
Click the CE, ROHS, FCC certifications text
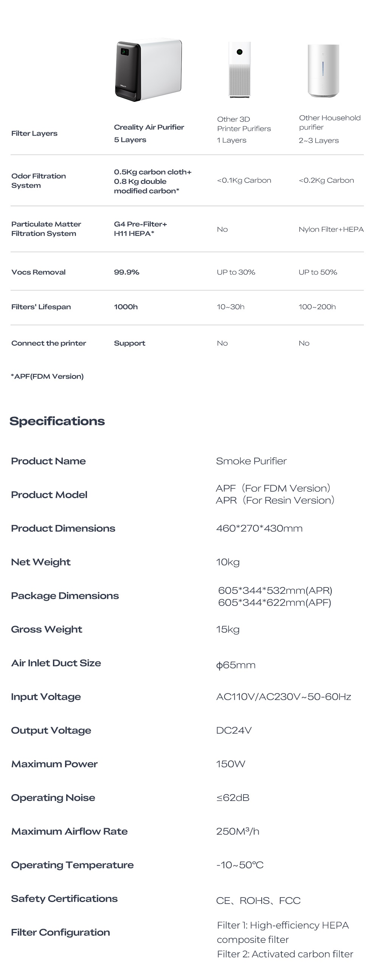[x=258, y=901]
